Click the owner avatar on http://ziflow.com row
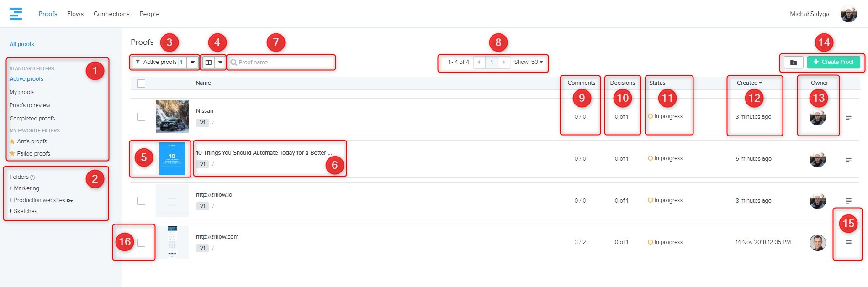Image resolution: width=868 pixels, height=287 pixels. pos(817,243)
